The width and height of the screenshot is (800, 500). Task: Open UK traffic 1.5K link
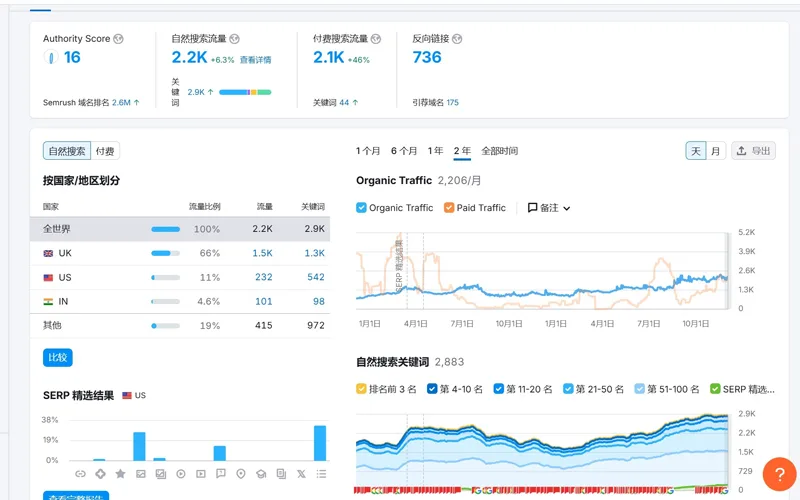[262, 254]
